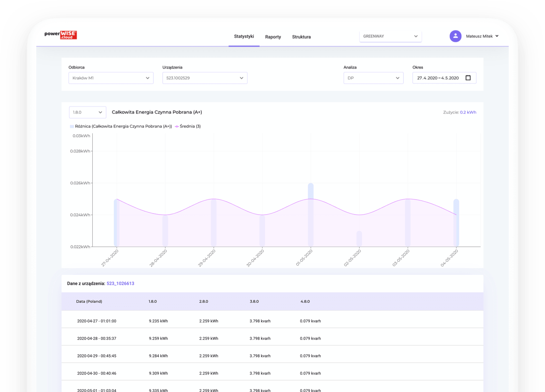Click the 4.8.0 table column header

click(305, 302)
